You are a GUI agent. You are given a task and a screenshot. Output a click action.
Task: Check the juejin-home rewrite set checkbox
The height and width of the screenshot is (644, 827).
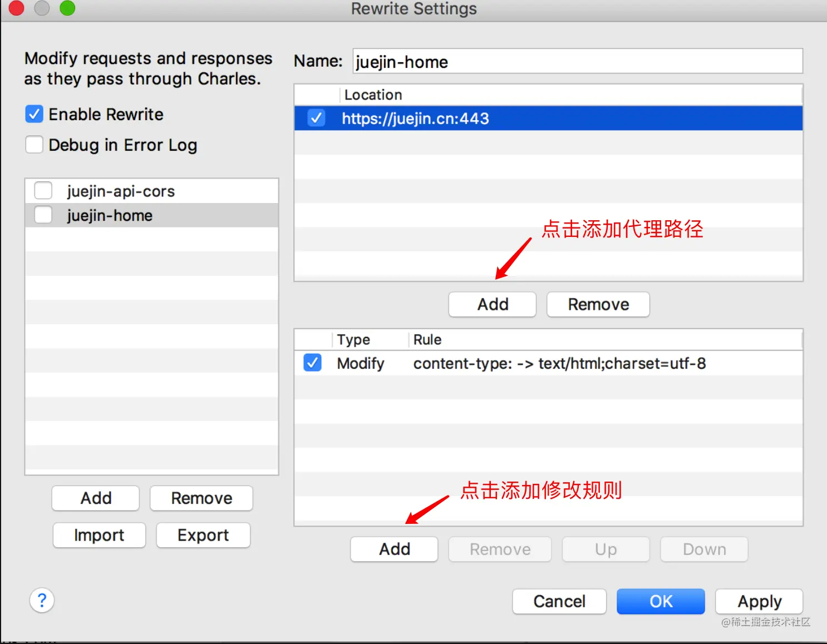[43, 215]
